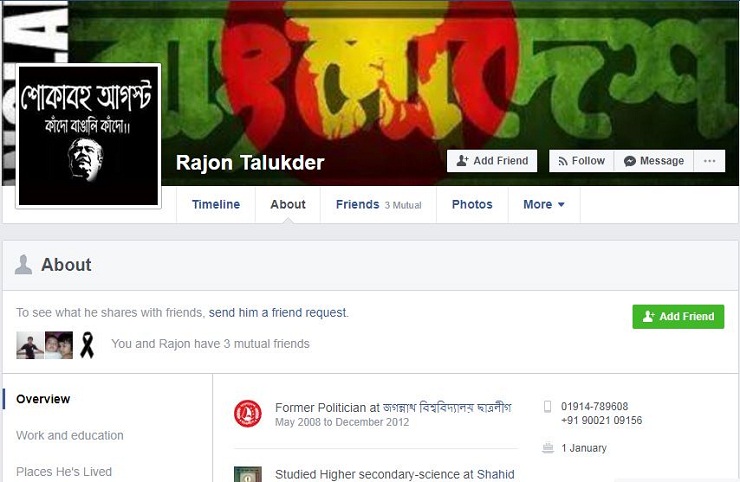Open Places He's Lived section
740x482 pixels.
click(64, 472)
